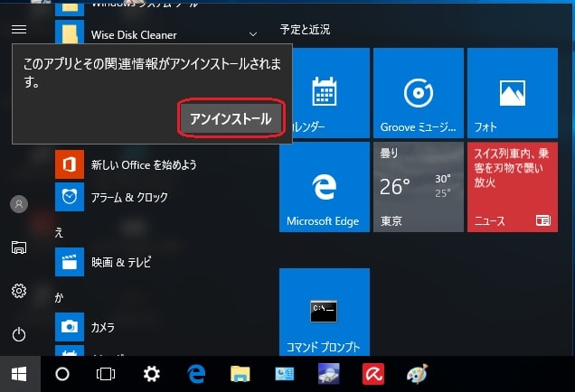Image resolution: width=575 pixels, height=392 pixels.
Task: Open Settings gear in Start sidebar
Action: tap(19, 291)
